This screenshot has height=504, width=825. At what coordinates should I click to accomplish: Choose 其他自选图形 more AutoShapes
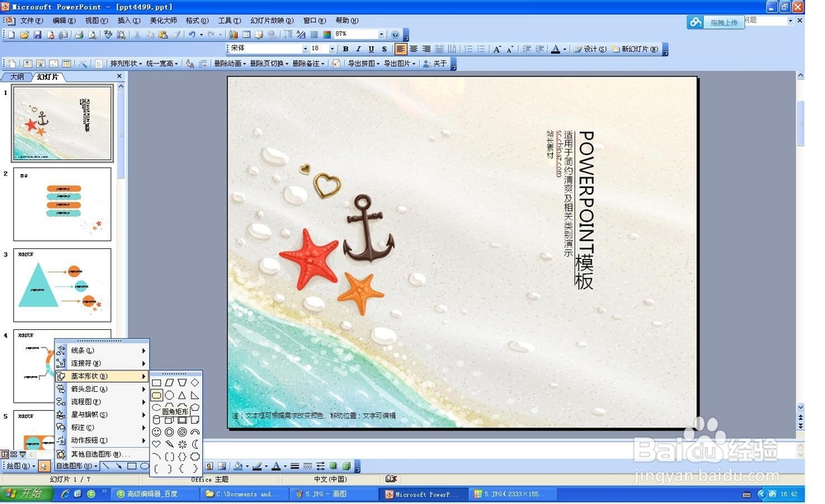102,454
